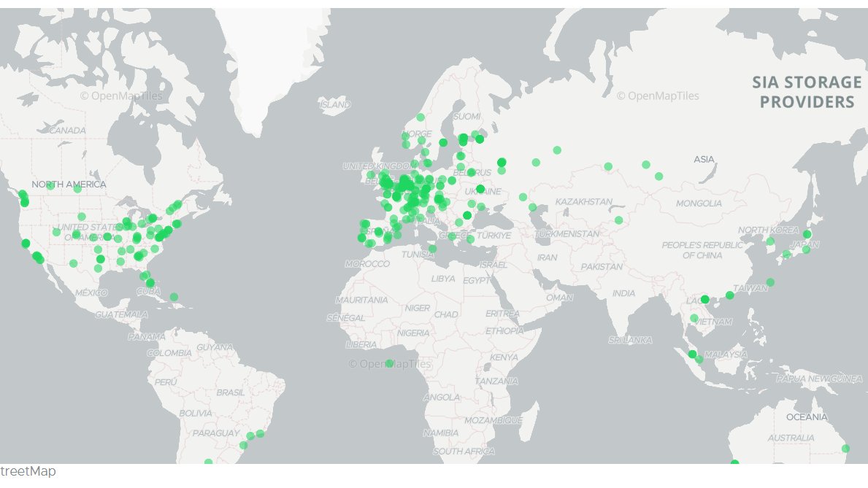Select the OMAN label
868x488 pixels.
(x=559, y=298)
